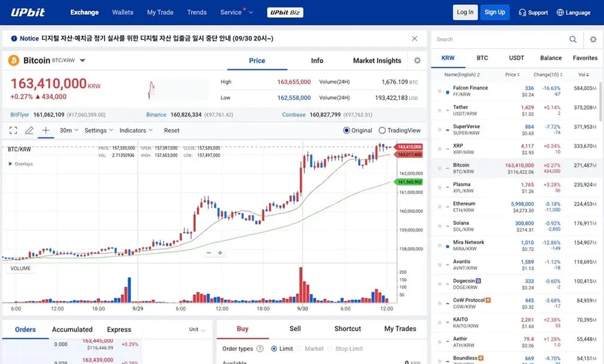Expand the Indicators dropdown
Image resolution: width=604 pixels, height=364 pixels.
coord(132,130)
